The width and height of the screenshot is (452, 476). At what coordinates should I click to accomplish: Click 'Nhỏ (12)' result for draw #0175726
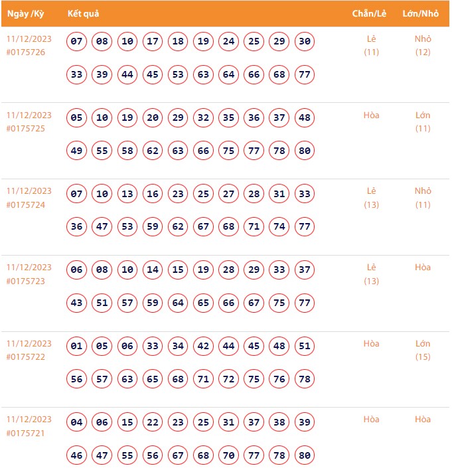point(423,45)
